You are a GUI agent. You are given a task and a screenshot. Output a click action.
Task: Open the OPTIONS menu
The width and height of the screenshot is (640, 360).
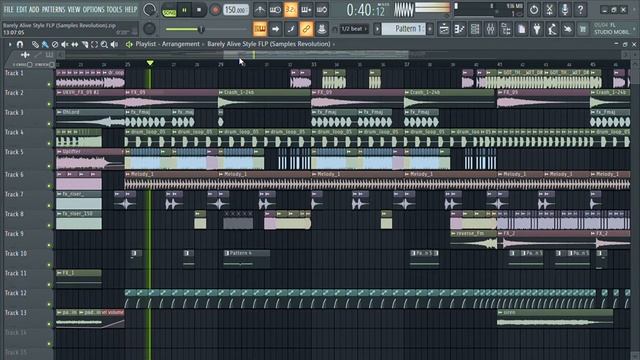click(93, 9)
